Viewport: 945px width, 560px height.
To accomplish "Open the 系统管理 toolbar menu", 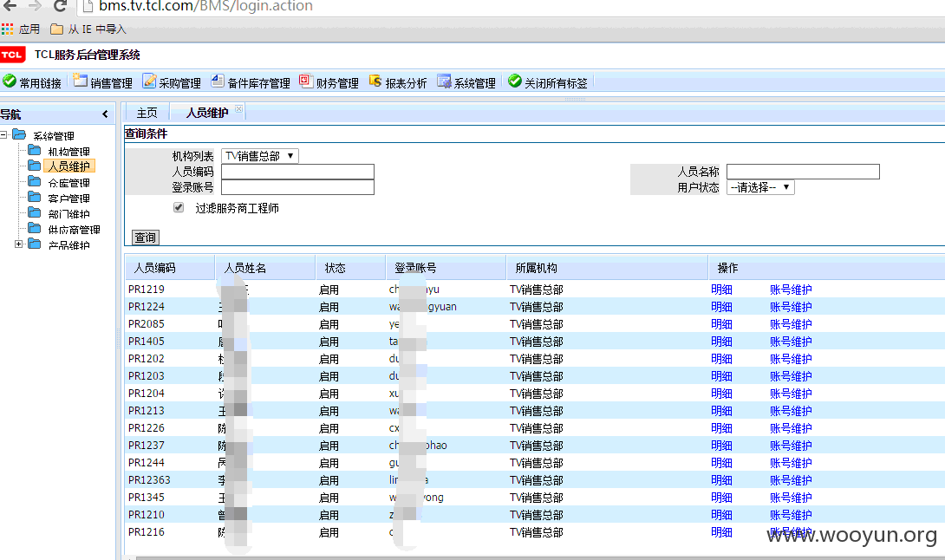I will 466,82.
